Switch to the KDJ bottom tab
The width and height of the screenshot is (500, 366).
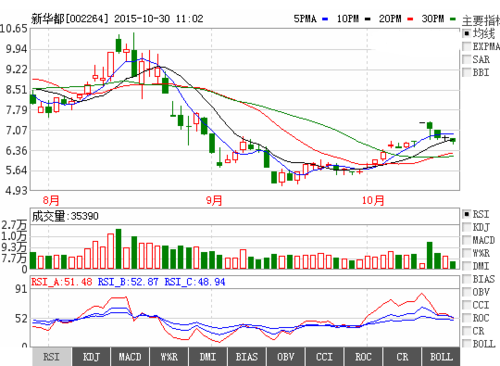coord(91,357)
